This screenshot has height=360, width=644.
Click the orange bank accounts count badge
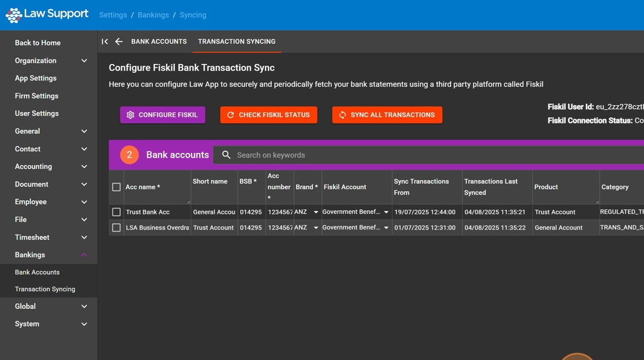point(129,155)
